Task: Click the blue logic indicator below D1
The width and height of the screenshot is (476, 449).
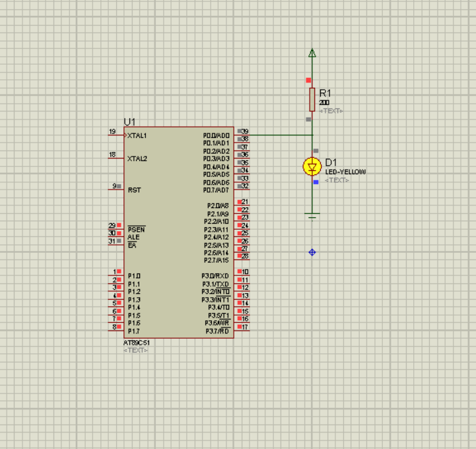Action: [x=316, y=182]
